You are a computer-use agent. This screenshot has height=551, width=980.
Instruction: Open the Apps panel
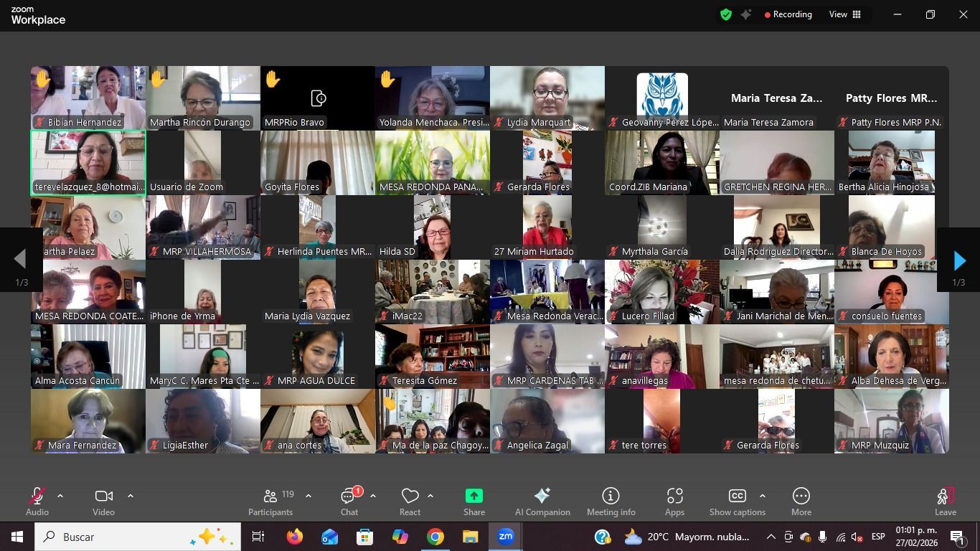coord(674,501)
